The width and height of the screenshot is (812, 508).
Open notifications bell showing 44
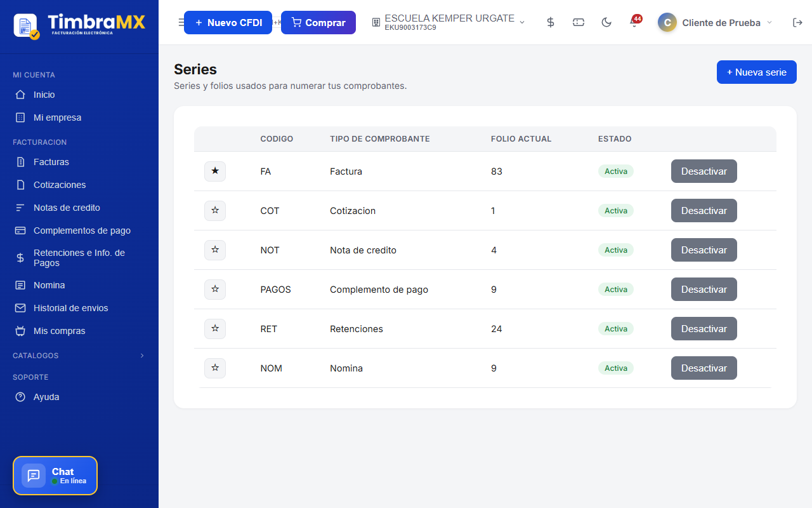click(x=634, y=22)
